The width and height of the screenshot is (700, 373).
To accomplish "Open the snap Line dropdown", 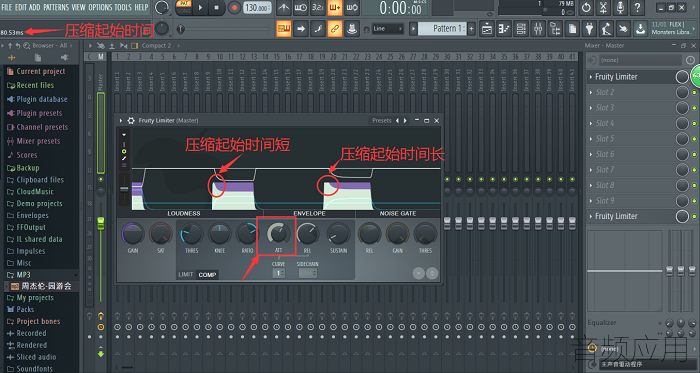I will [388, 29].
